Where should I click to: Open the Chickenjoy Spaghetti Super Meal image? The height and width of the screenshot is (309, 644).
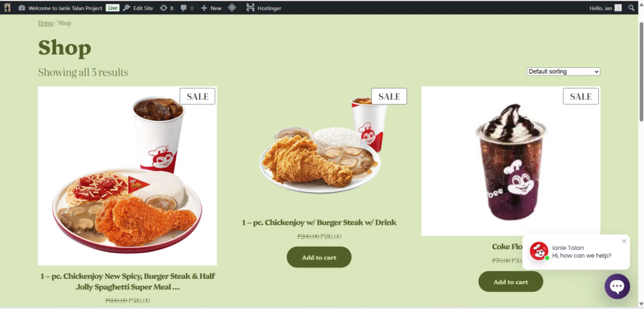pyautogui.click(x=127, y=176)
